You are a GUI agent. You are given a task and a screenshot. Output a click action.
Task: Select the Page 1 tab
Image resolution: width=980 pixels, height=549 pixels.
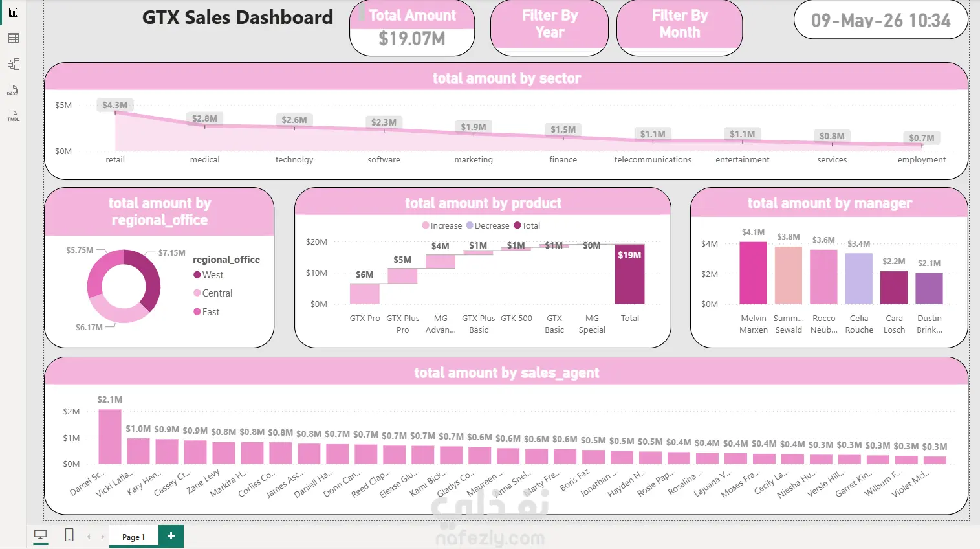(x=133, y=537)
